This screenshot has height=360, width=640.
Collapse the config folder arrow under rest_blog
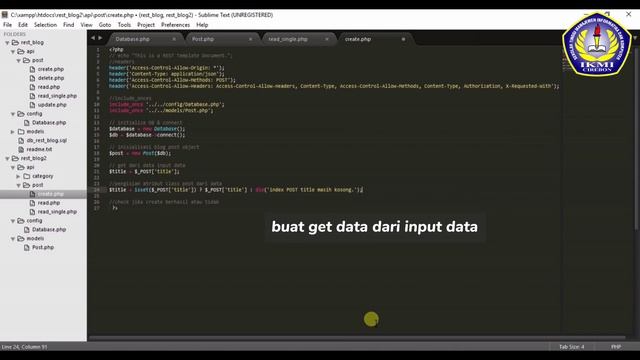(13, 114)
